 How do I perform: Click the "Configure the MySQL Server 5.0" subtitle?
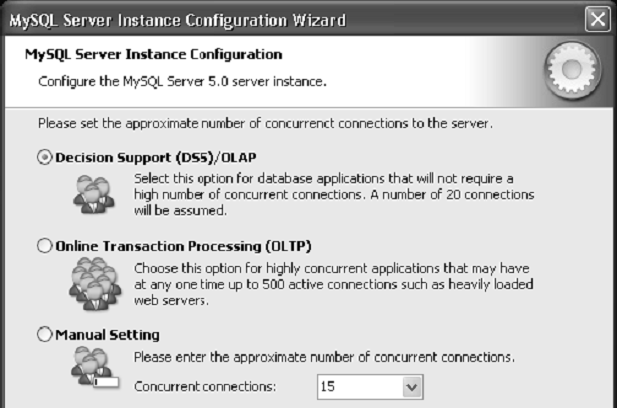click(182, 81)
